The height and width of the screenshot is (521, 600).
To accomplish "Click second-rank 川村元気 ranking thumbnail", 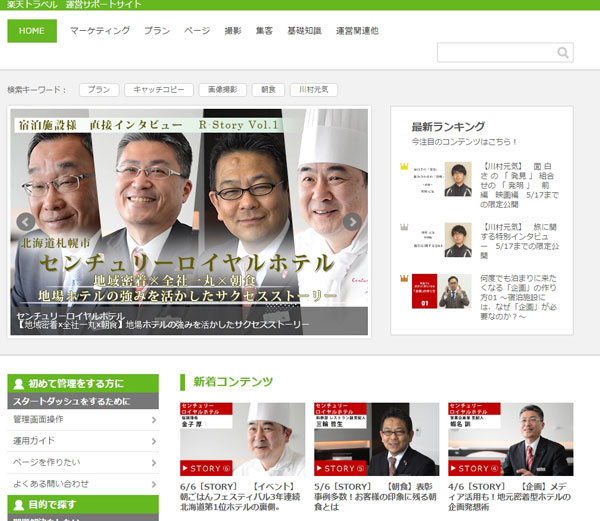I will coord(442,240).
